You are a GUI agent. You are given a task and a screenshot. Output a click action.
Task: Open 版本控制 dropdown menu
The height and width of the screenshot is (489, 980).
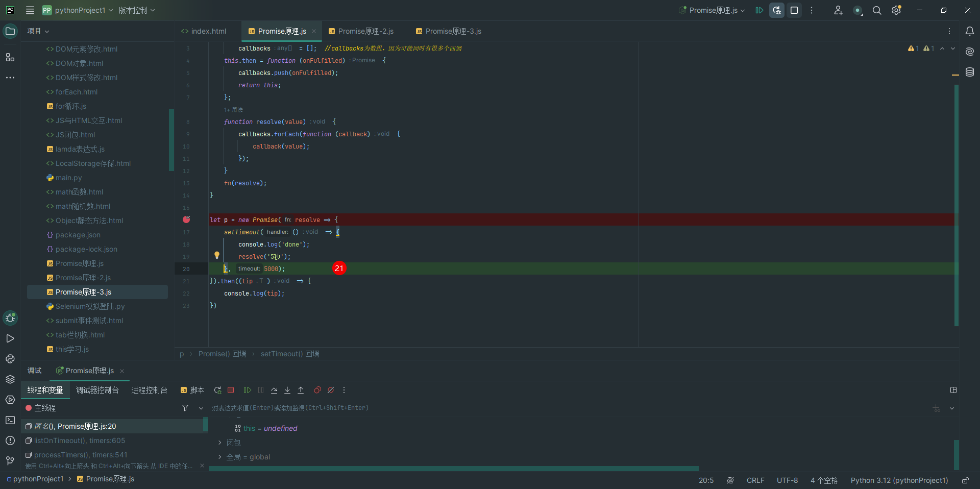tap(137, 10)
